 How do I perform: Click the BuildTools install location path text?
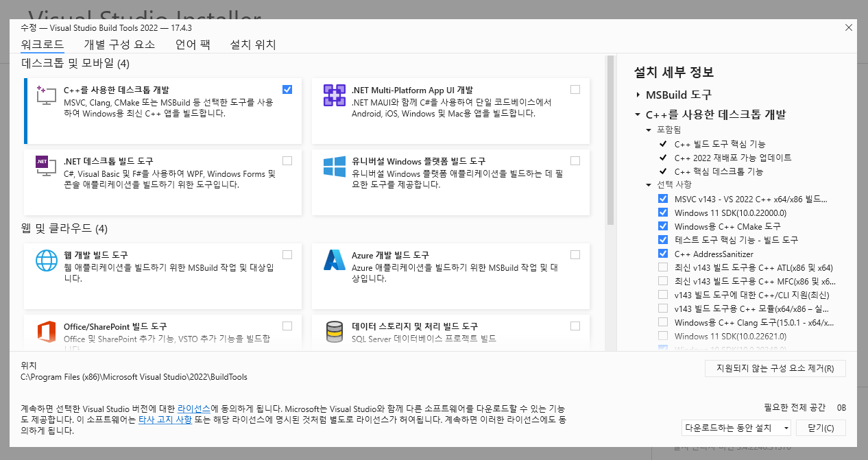[134, 377]
